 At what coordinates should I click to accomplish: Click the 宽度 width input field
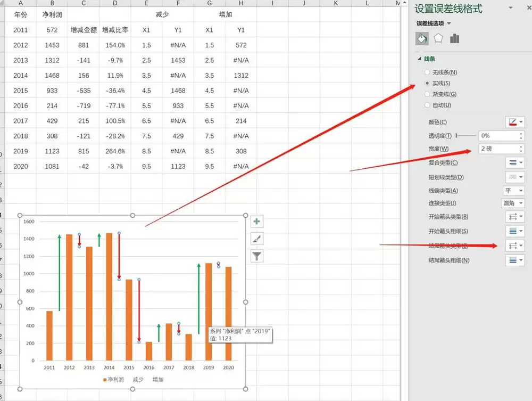click(501, 149)
